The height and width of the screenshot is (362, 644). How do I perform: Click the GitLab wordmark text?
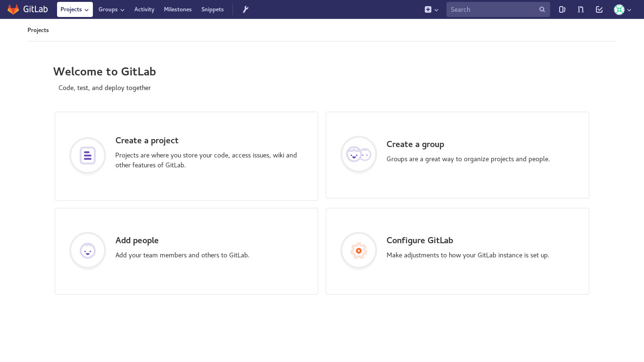(x=35, y=9)
